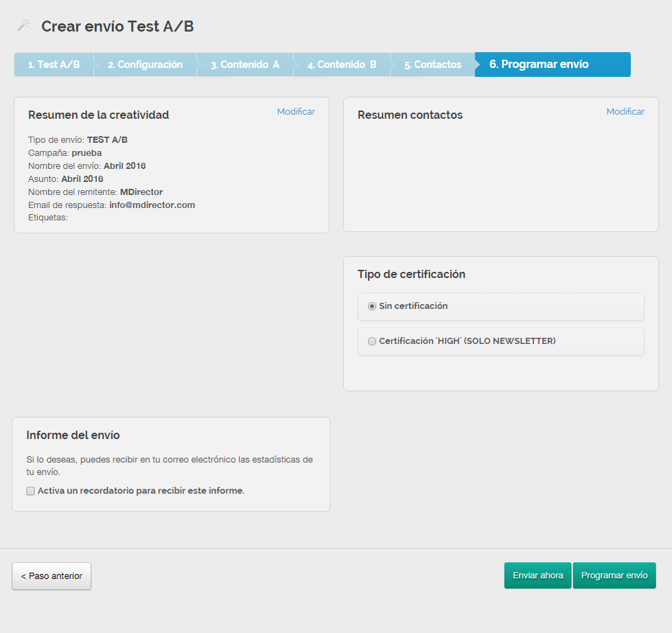672x633 pixels.
Task: Enable the report reminder checkbox
Action: pos(30,491)
